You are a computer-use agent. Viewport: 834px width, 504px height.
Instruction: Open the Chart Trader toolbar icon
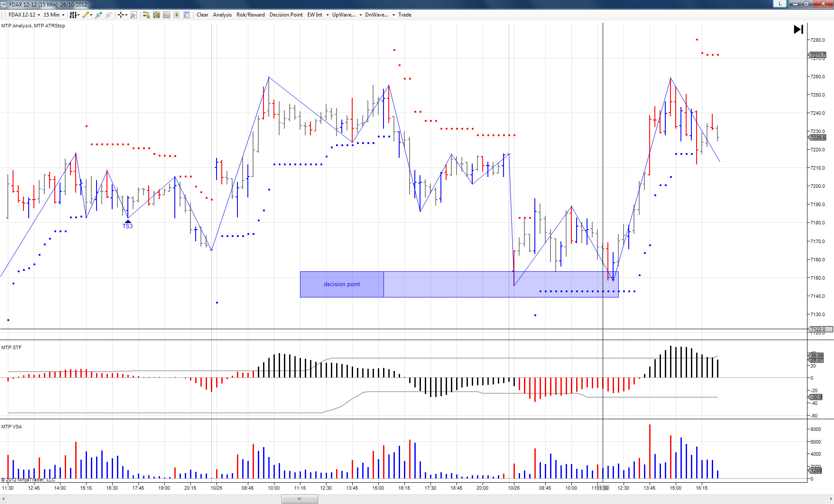pyautogui.click(x=146, y=15)
